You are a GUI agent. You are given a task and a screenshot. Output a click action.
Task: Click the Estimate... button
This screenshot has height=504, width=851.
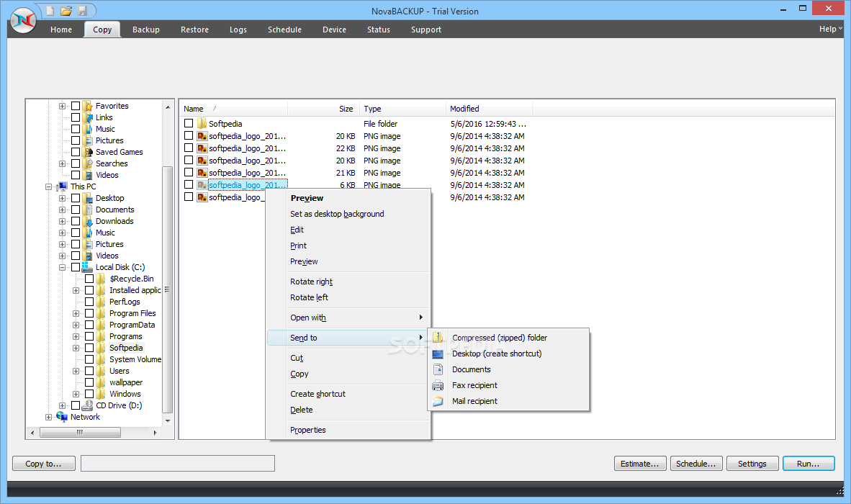pyautogui.click(x=640, y=463)
